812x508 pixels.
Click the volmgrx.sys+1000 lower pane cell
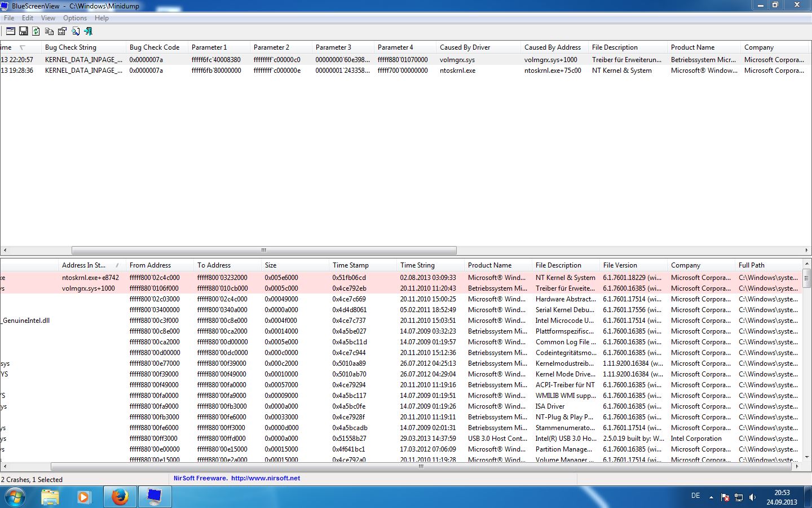89,288
